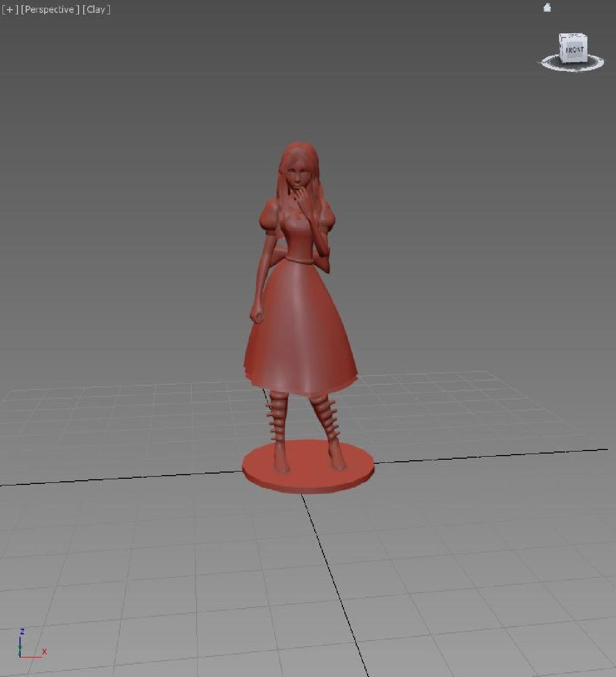Click the left edge of the ViewCube
616x677 pixels.
(x=561, y=48)
